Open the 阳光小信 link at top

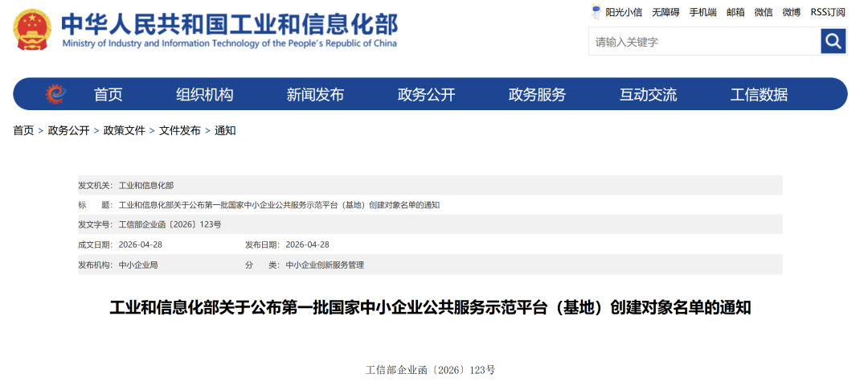(x=624, y=12)
